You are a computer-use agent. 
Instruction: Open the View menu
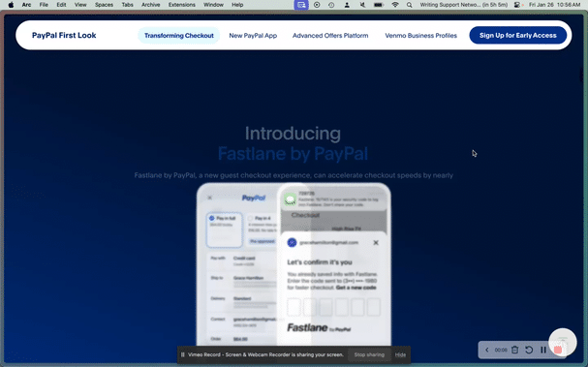80,5
